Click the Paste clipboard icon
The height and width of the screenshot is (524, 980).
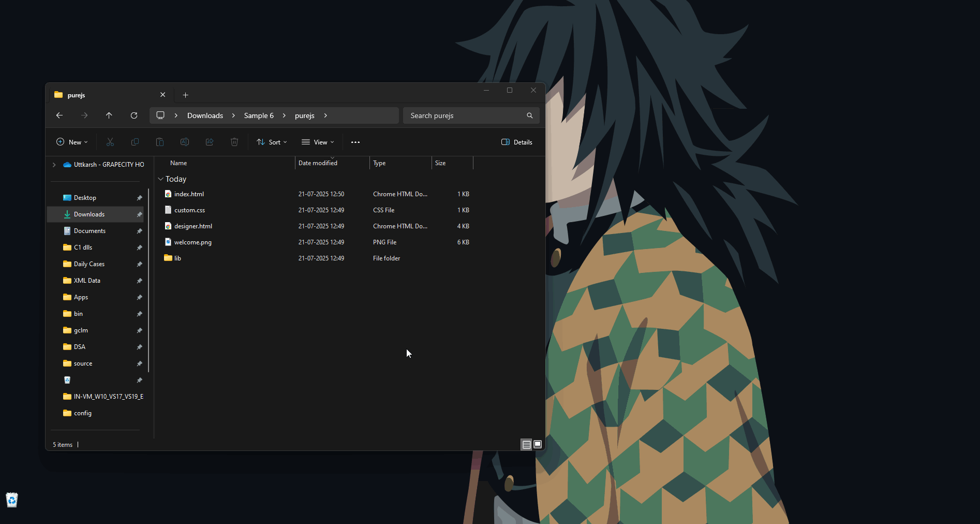click(160, 142)
